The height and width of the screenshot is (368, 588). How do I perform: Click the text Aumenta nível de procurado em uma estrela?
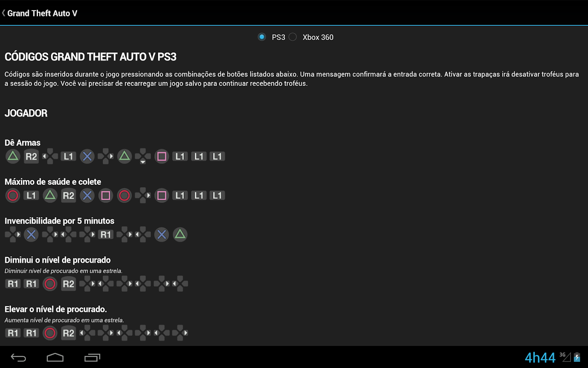coord(64,320)
